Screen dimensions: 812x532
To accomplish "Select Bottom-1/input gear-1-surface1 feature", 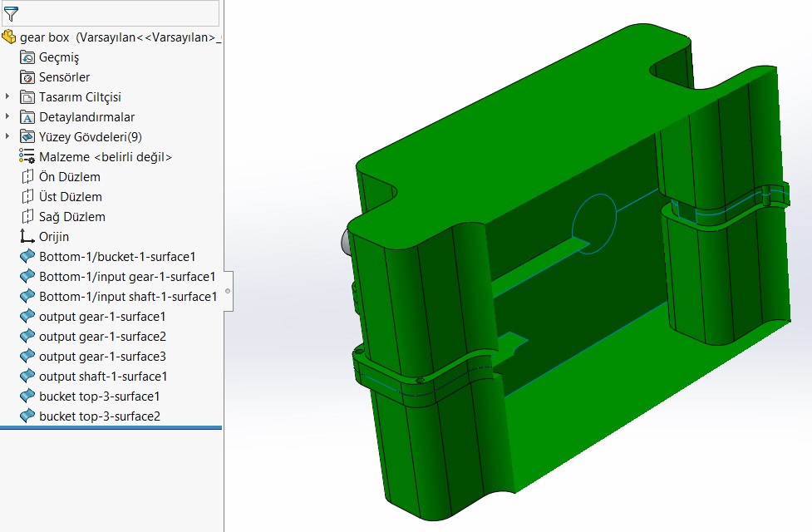I will click(x=127, y=277).
